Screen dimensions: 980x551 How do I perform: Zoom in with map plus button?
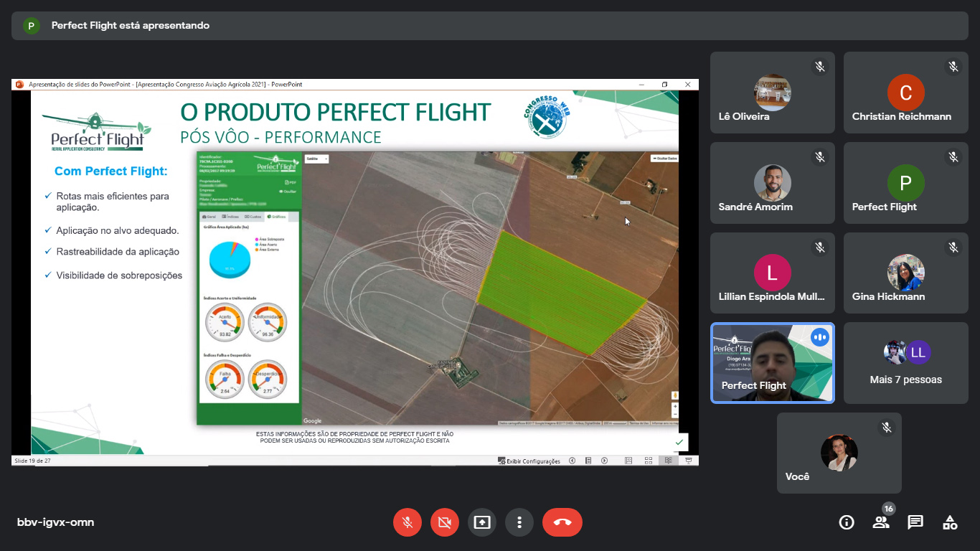point(675,406)
